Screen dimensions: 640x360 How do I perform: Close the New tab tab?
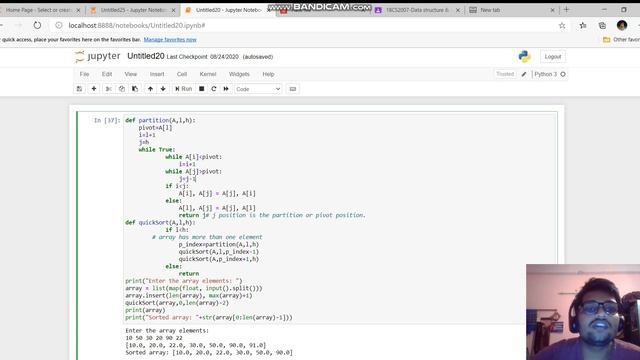(552, 10)
